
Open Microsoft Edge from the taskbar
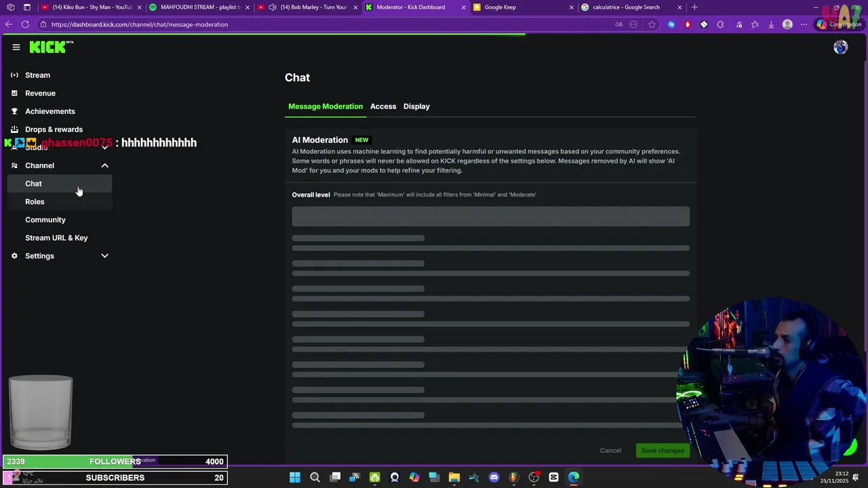pos(574,477)
